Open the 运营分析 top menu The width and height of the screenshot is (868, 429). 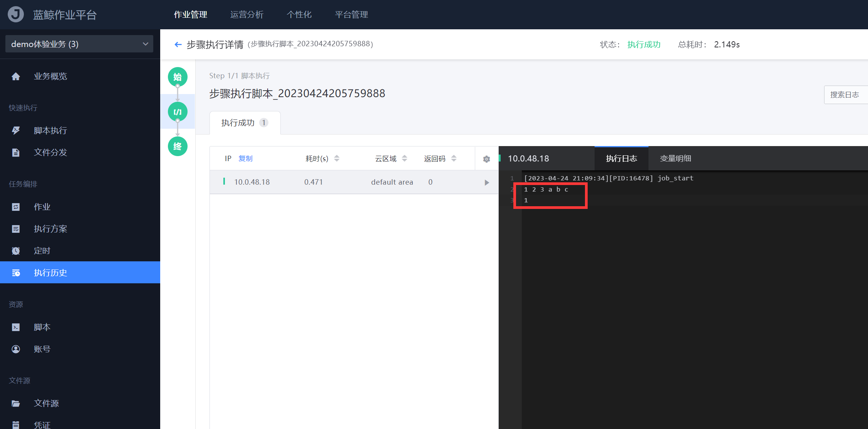click(247, 15)
